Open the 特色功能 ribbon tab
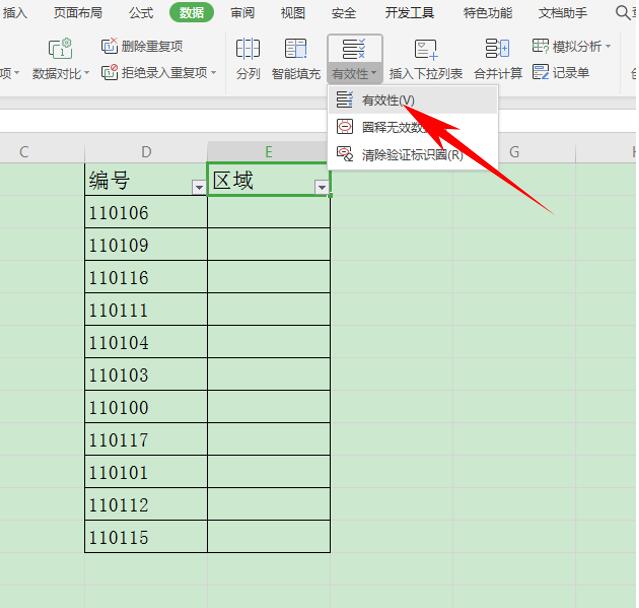The height and width of the screenshot is (608, 639). [x=488, y=13]
